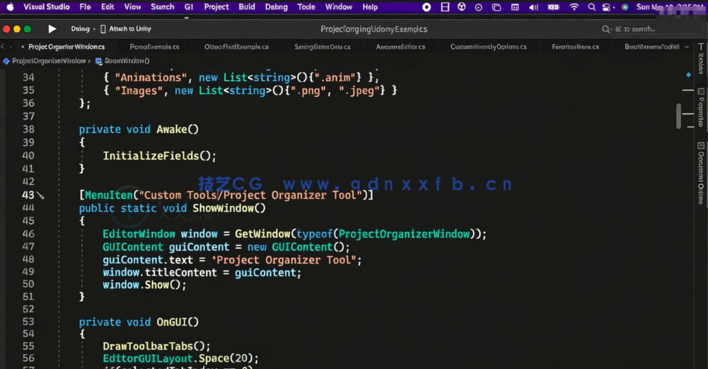
Task: Click the "MenuItem" attribute on line 43
Action: tap(109, 195)
